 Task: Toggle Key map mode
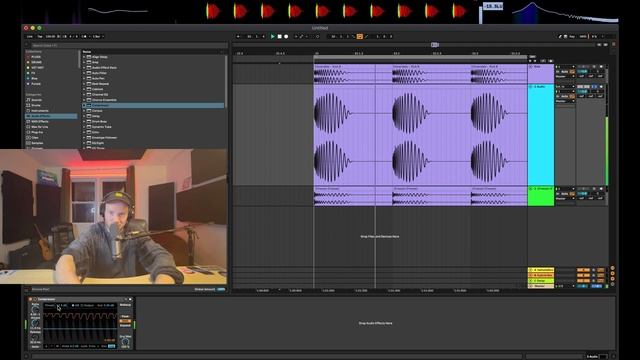pyautogui.click(x=572, y=36)
